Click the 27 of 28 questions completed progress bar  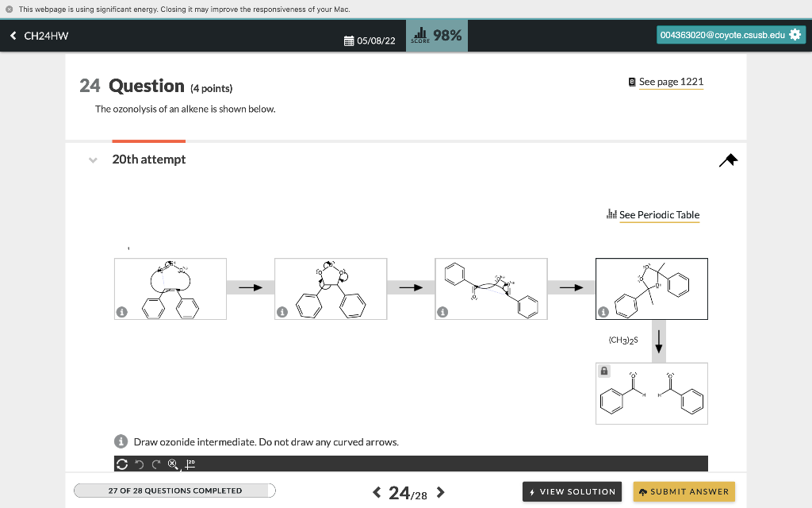click(x=174, y=491)
